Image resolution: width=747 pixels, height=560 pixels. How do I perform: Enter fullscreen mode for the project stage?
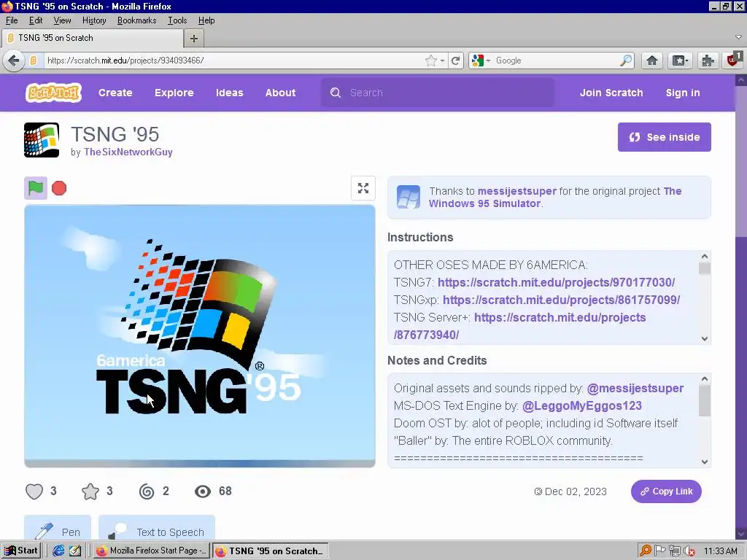tap(363, 188)
